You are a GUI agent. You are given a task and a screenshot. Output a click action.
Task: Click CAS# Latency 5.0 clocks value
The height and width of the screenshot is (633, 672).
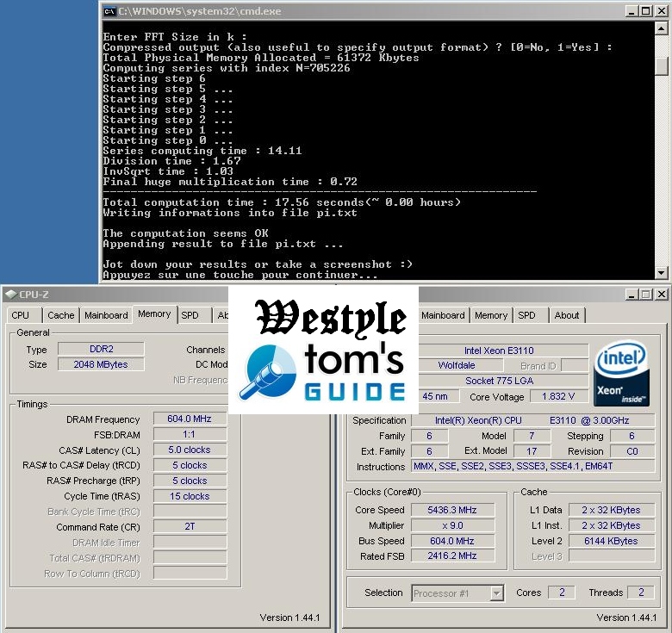point(190,450)
